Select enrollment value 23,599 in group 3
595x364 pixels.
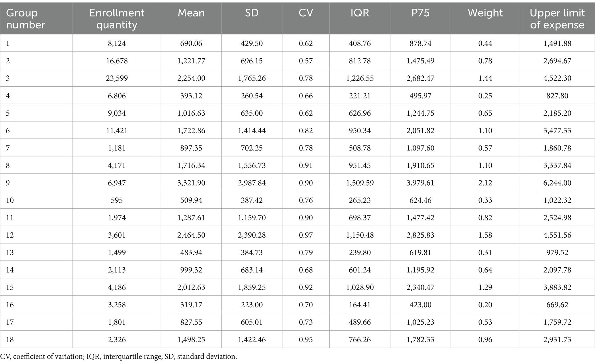(117, 78)
